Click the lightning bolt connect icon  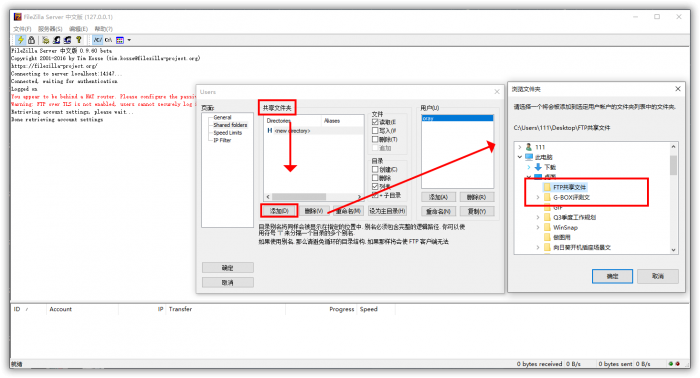(x=21, y=40)
